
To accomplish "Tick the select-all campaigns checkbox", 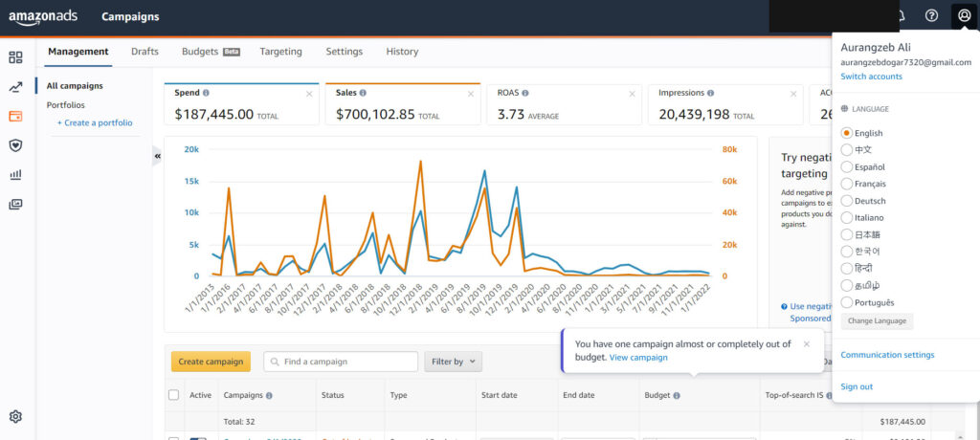I will coord(173,395).
